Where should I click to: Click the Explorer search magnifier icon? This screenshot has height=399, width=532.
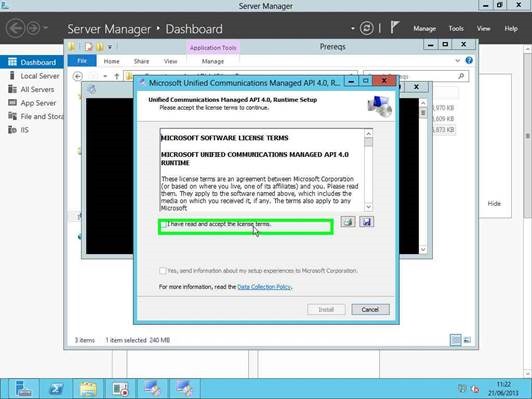point(461,76)
